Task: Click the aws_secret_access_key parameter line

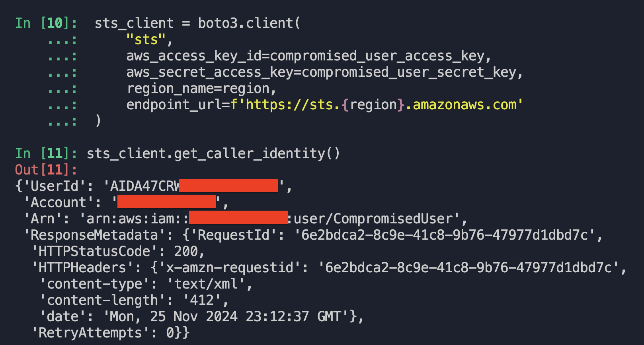Action: (x=324, y=72)
